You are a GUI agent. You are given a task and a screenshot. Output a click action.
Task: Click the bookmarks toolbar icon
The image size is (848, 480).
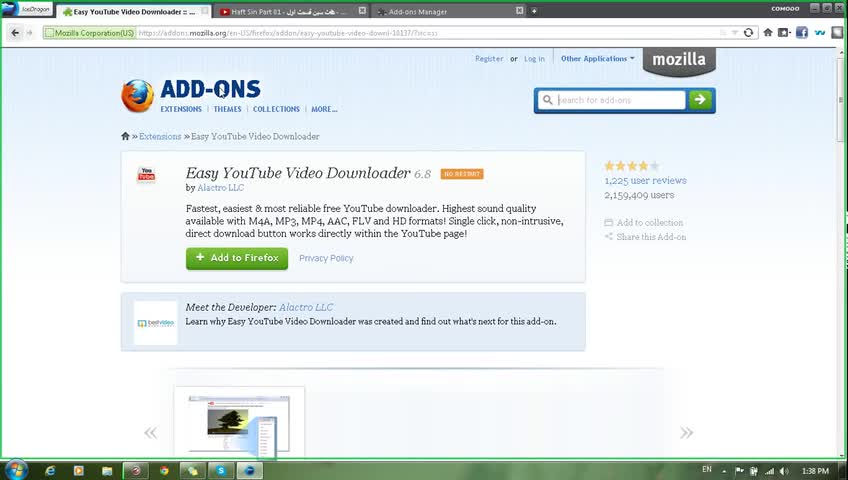point(784,33)
